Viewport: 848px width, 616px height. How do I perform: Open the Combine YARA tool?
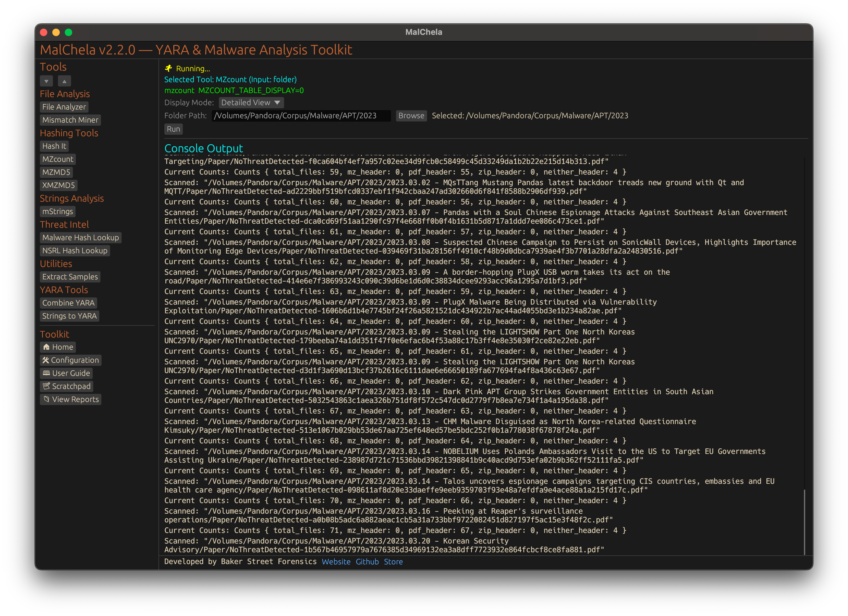(68, 303)
